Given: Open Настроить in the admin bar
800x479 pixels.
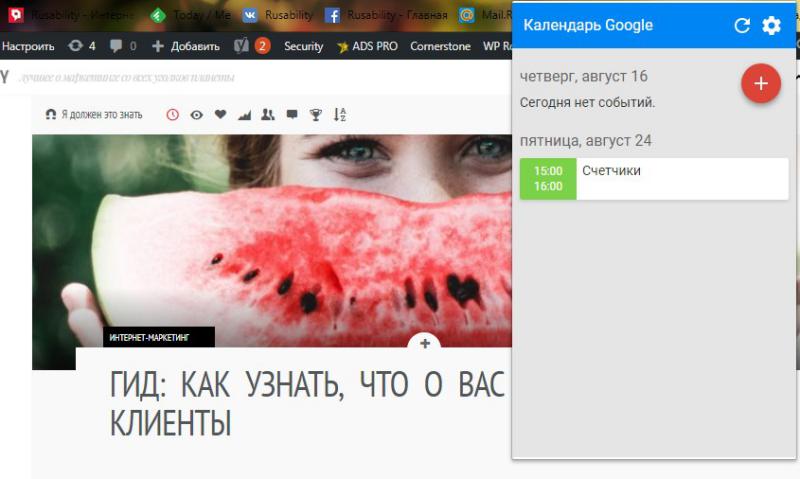Looking at the screenshot, I should point(28,46).
